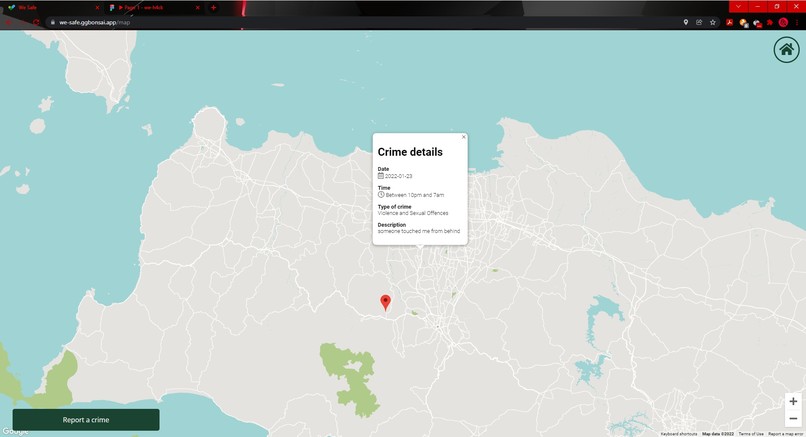
Task: Open the Adobe Acrobat extension
Action: point(729,22)
